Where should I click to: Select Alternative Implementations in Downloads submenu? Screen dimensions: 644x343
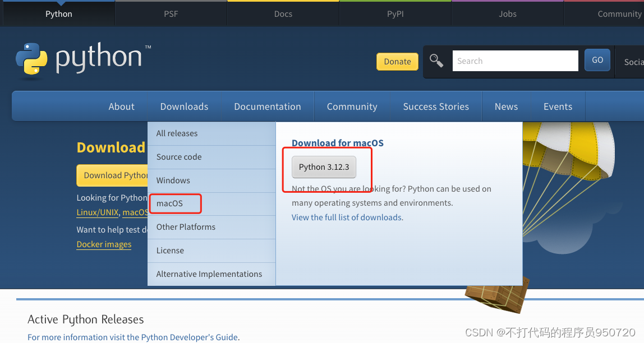pyautogui.click(x=211, y=274)
